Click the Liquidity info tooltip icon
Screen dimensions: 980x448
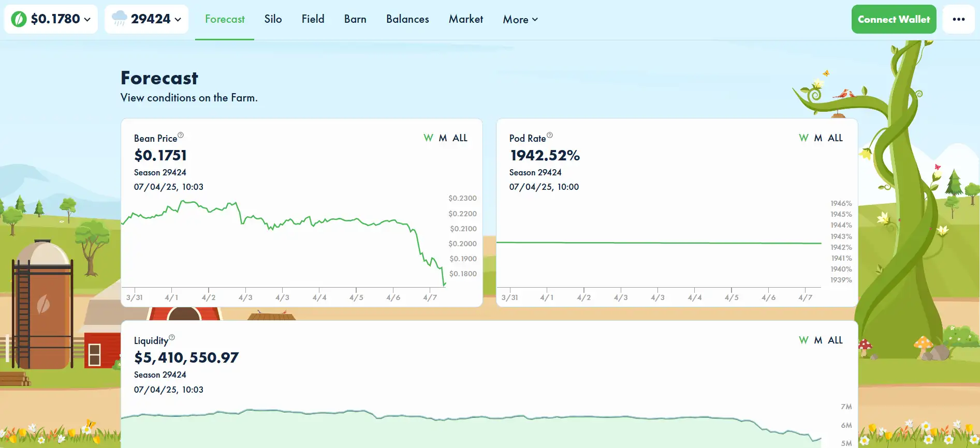point(172,338)
